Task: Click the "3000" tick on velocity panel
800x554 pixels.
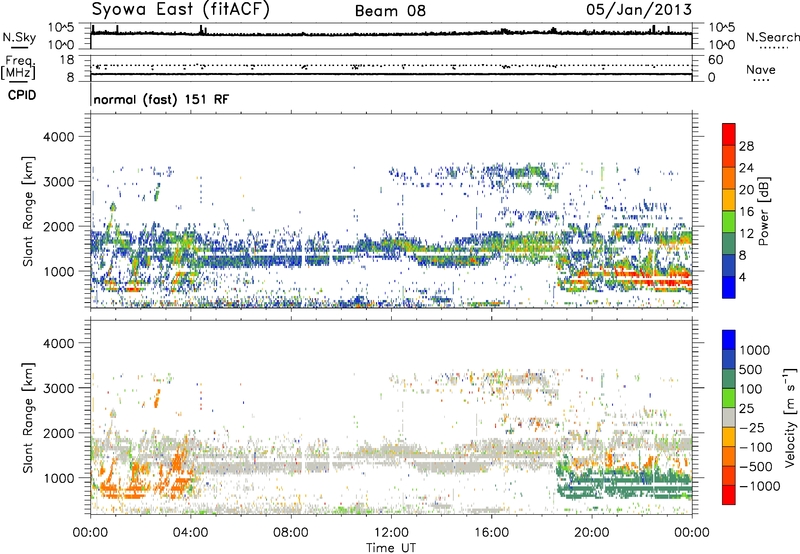Action: pyautogui.click(x=58, y=388)
